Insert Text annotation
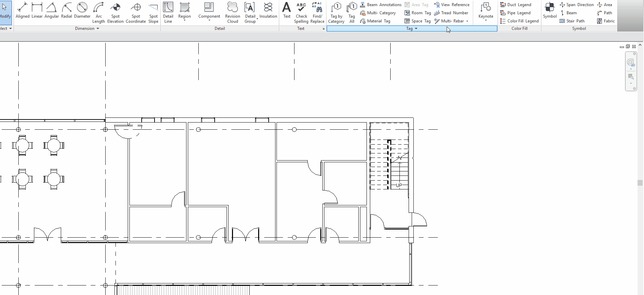 [x=287, y=10]
